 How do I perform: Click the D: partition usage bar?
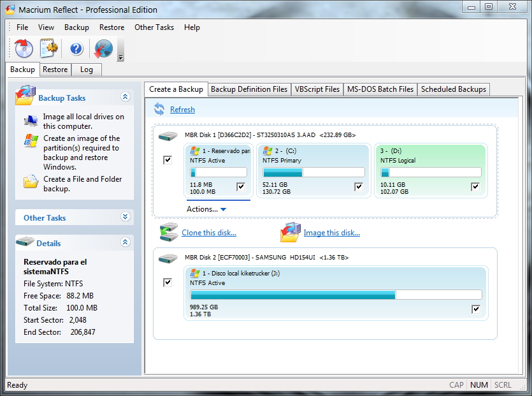pos(431,172)
